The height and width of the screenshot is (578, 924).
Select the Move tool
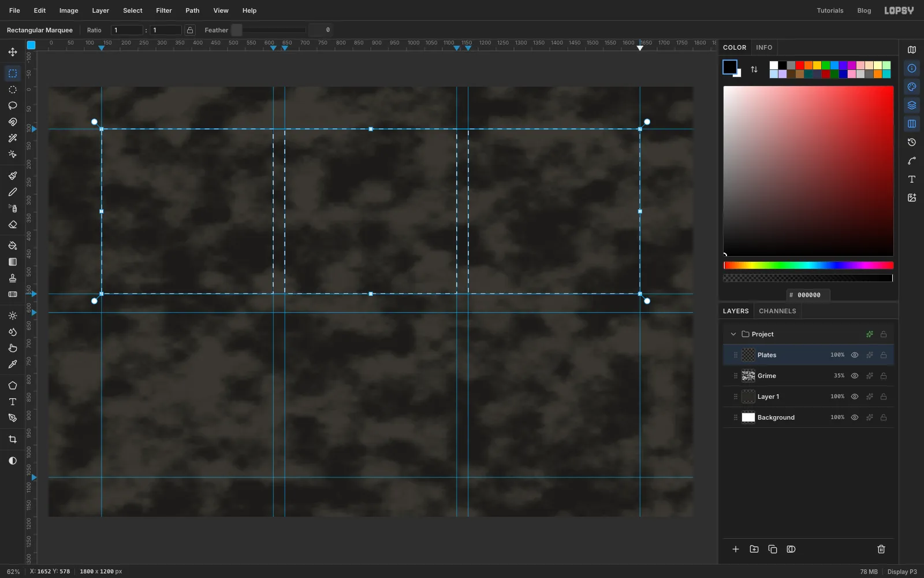[13, 52]
